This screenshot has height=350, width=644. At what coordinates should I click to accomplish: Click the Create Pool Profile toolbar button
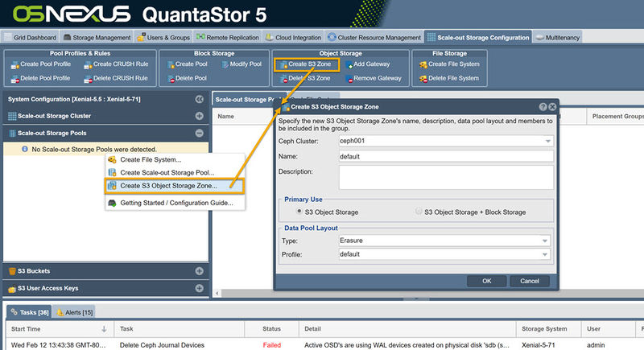[41, 64]
